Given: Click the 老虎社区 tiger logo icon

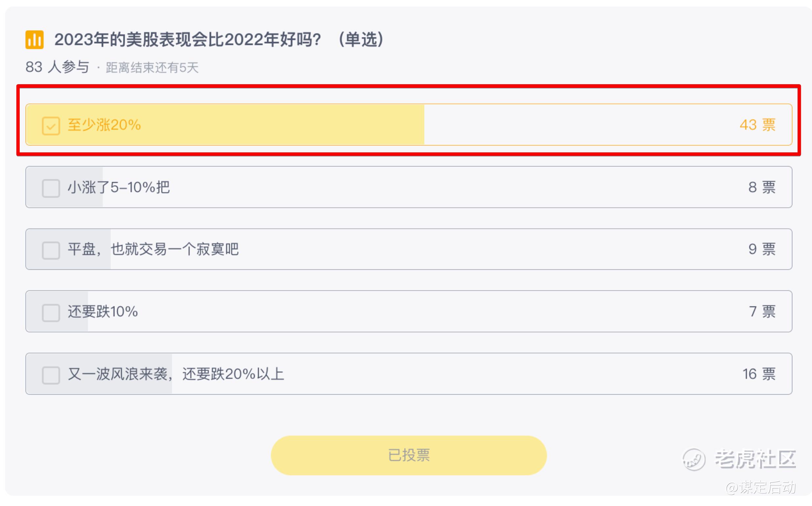Looking at the screenshot, I should pyautogui.click(x=694, y=460).
